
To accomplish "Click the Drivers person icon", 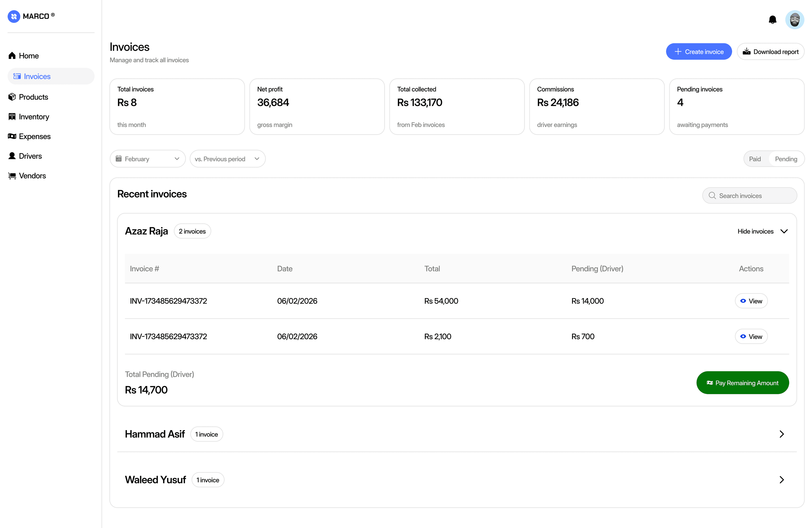I will [12, 156].
